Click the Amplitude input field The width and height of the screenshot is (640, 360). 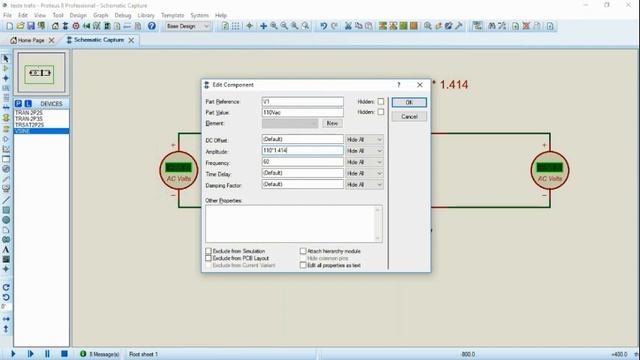[302, 151]
